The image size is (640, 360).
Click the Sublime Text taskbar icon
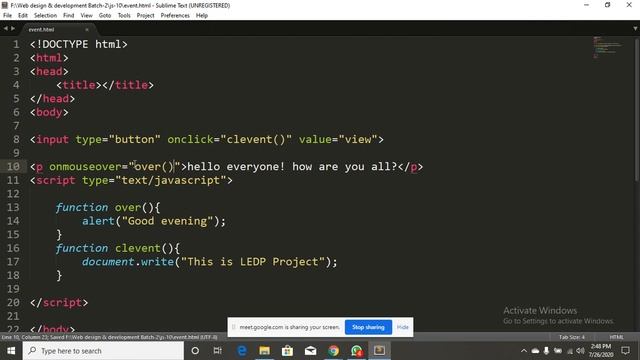point(380,351)
